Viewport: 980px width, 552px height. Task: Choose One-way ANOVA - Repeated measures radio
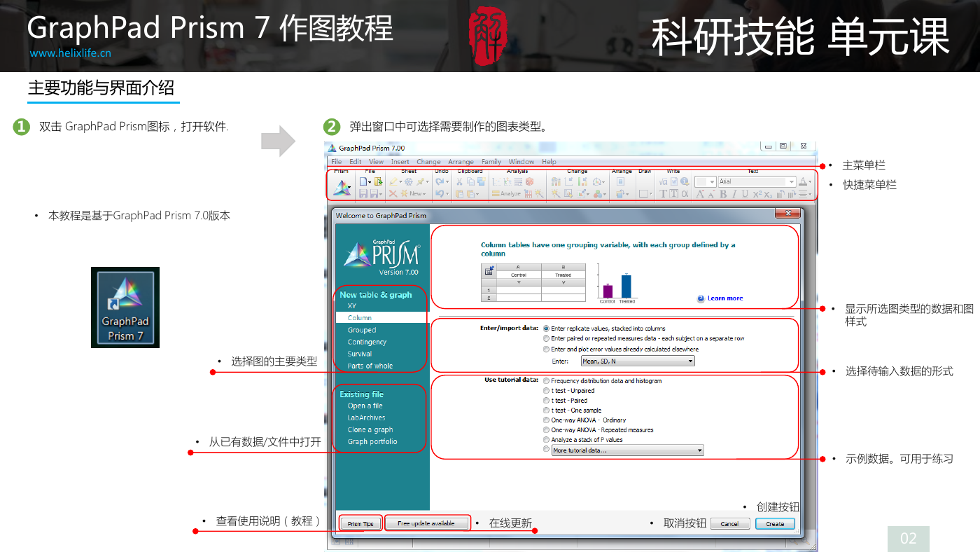click(x=547, y=429)
